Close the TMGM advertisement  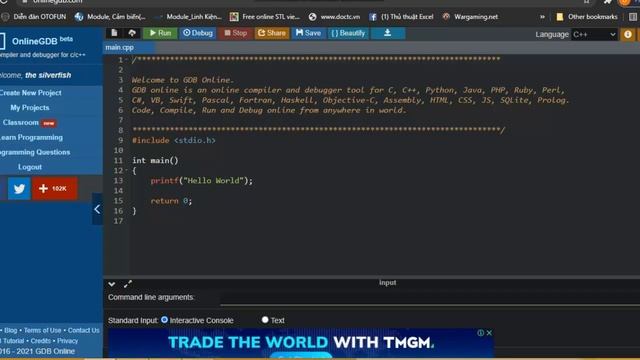coord(489,333)
